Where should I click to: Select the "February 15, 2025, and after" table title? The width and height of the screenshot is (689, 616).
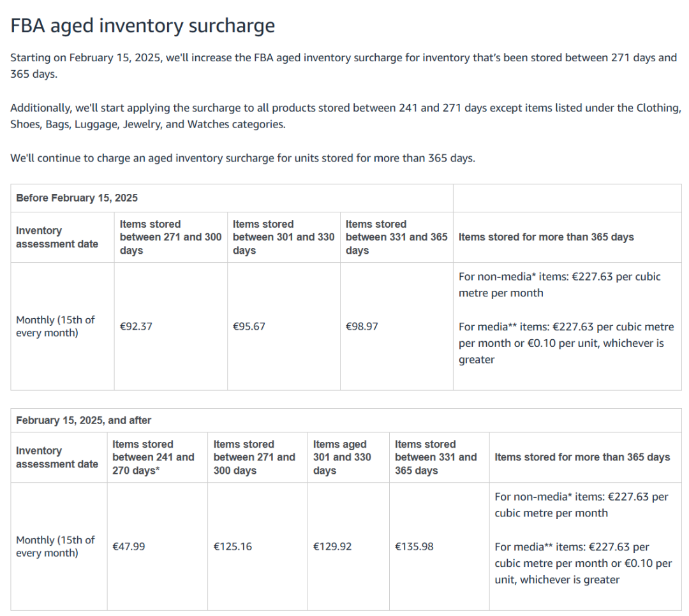click(x=84, y=420)
